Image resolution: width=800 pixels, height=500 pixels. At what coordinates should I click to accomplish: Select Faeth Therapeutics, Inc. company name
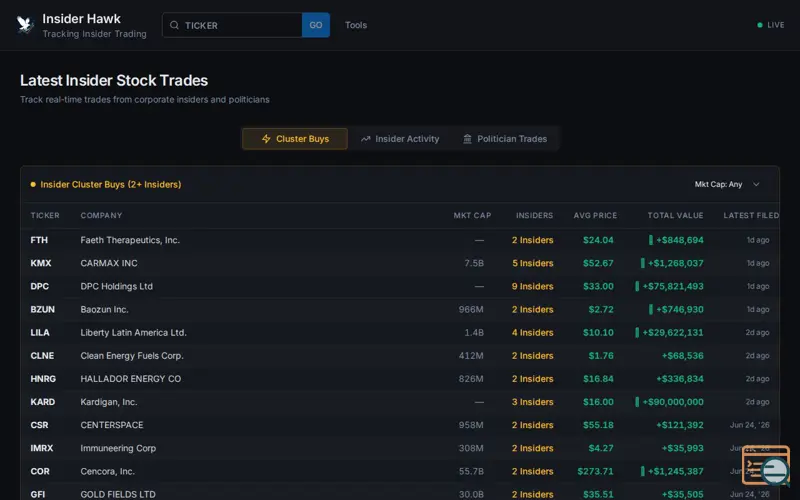click(x=130, y=240)
